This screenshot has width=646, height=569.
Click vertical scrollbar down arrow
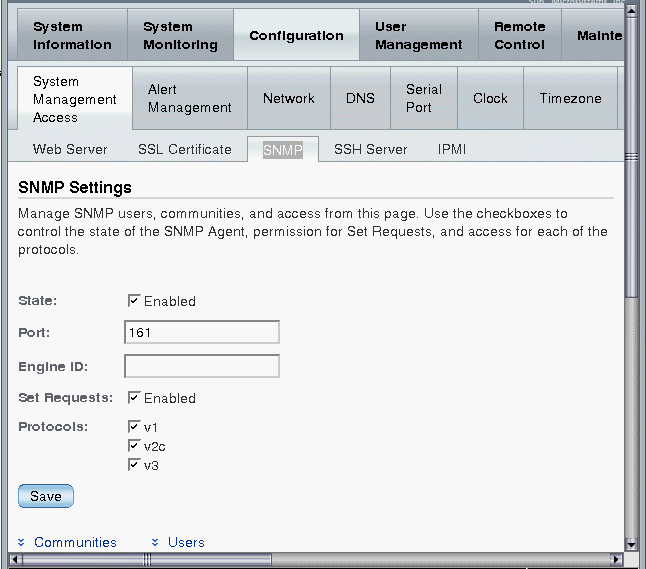click(x=631, y=544)
